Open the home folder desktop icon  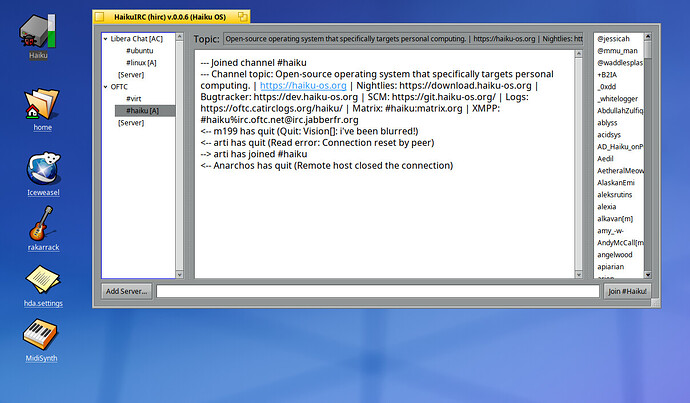41,106
